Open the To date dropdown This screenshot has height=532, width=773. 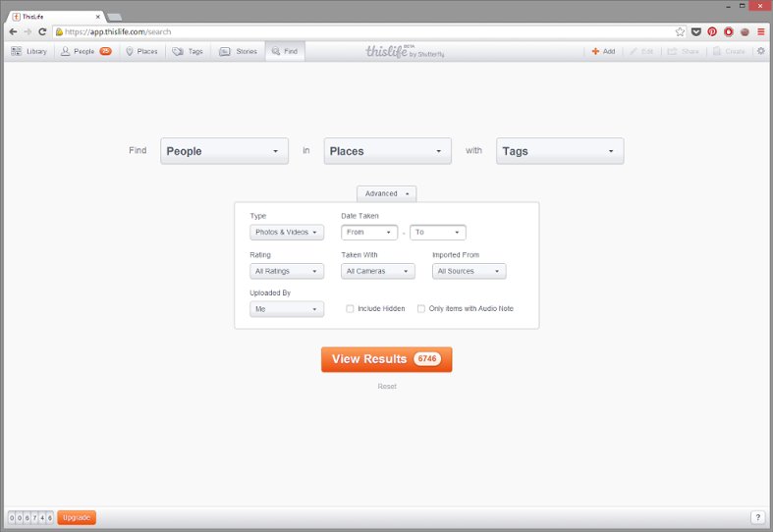tap(438, 232)
